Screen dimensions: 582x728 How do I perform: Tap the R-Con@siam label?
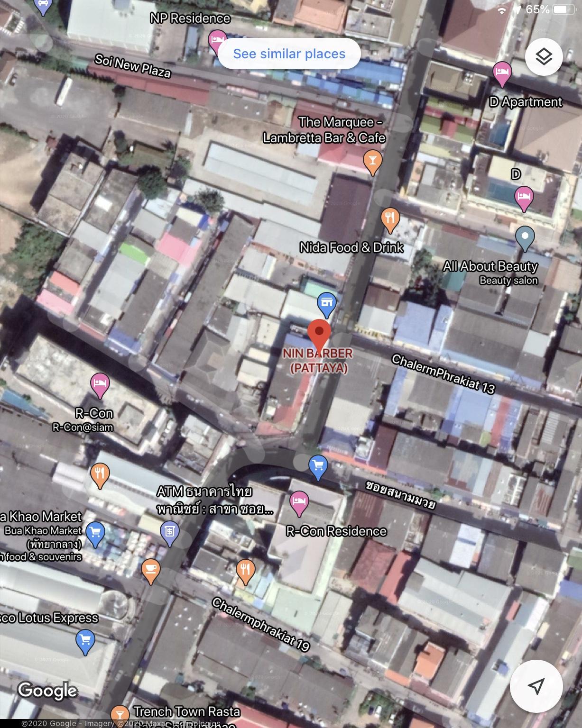click(83, 428)
